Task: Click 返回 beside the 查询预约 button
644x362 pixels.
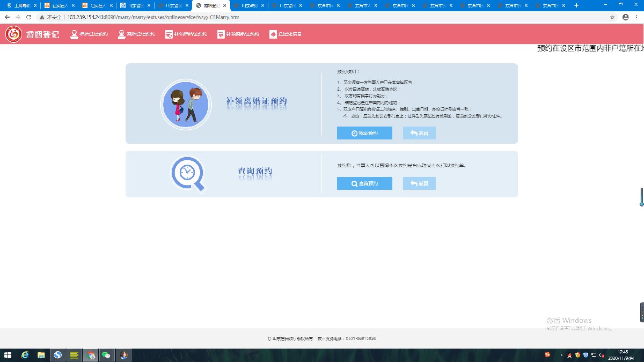Action: coord(419,183)
